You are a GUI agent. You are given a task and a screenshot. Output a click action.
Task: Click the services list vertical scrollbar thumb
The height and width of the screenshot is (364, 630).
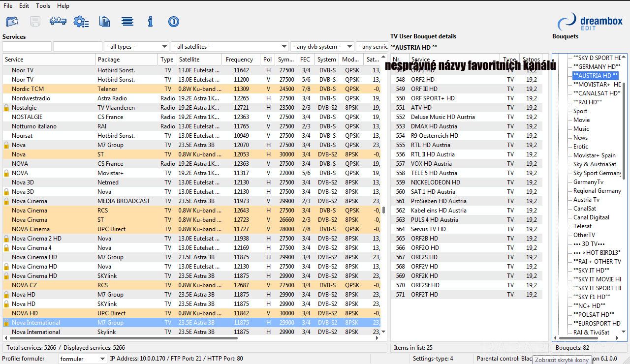coord(384,210)
